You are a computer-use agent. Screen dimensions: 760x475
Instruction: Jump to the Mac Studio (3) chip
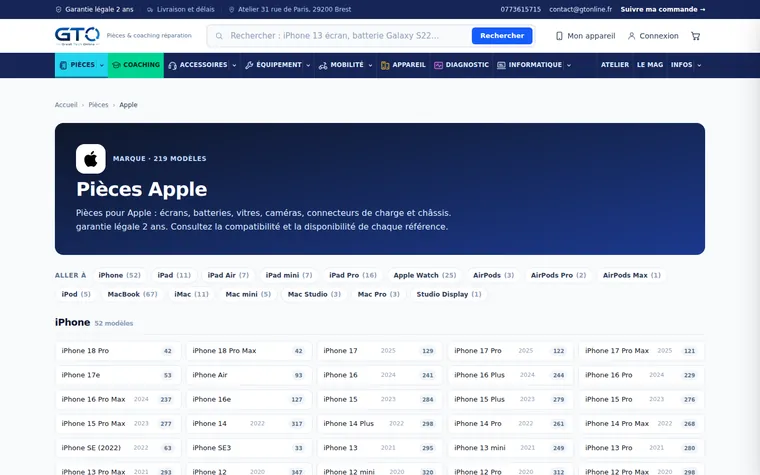click(x=314, y=294)
